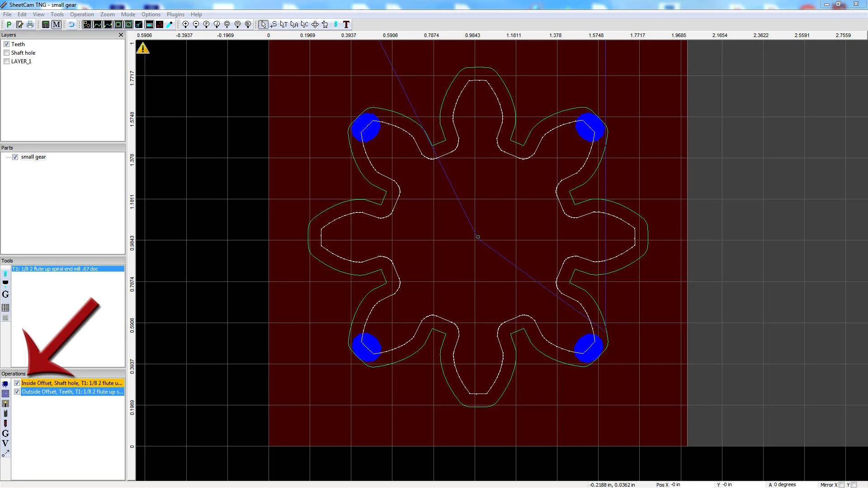Open the Operation menu

(82, 14)
